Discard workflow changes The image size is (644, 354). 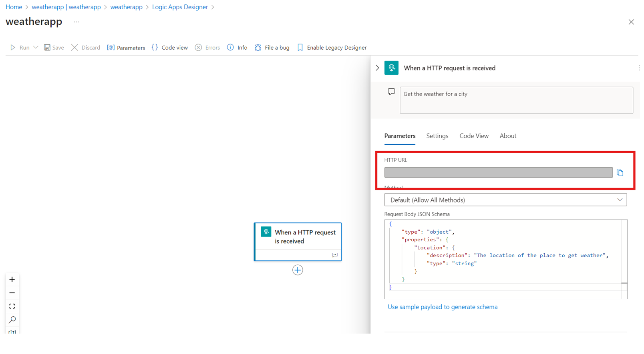pyautogui.click(x=86, y=48)
